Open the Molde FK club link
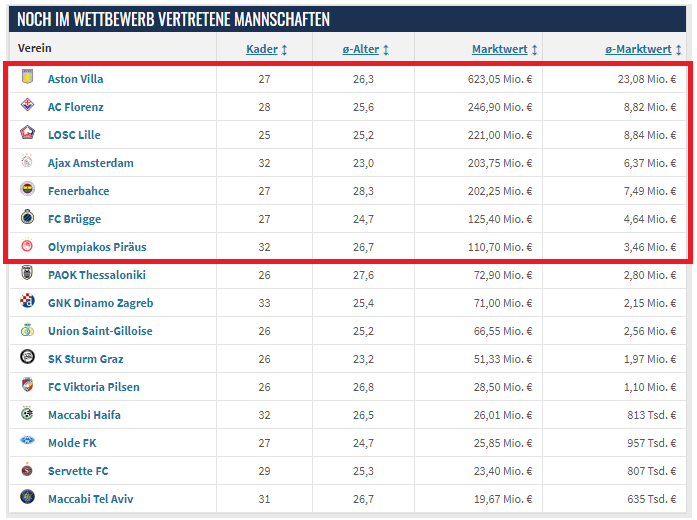 tap(72, 443)
